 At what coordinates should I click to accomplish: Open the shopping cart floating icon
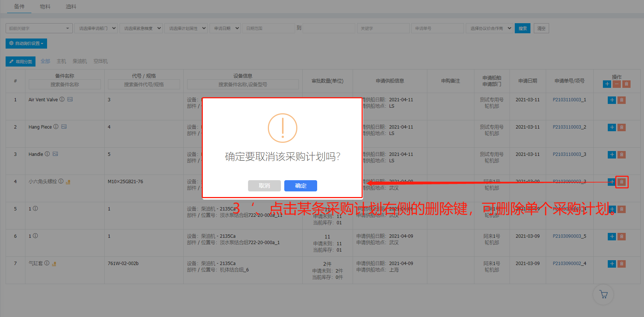point(603,295)
